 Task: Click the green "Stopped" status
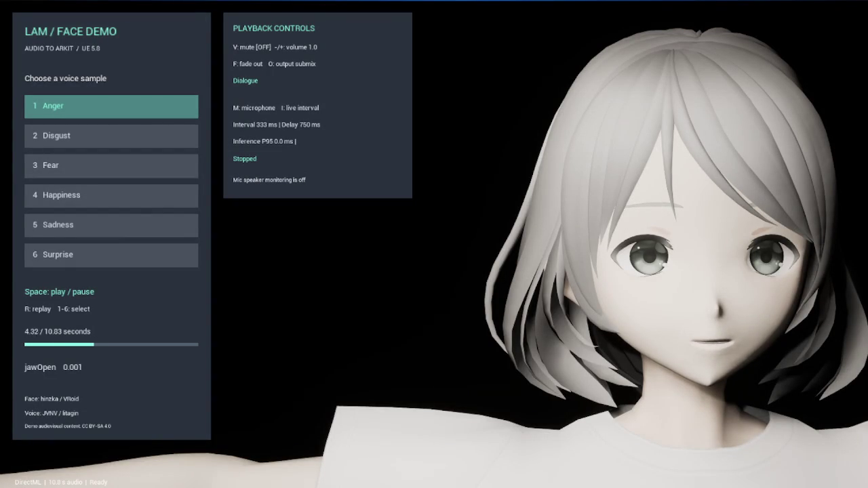[245, 159]
